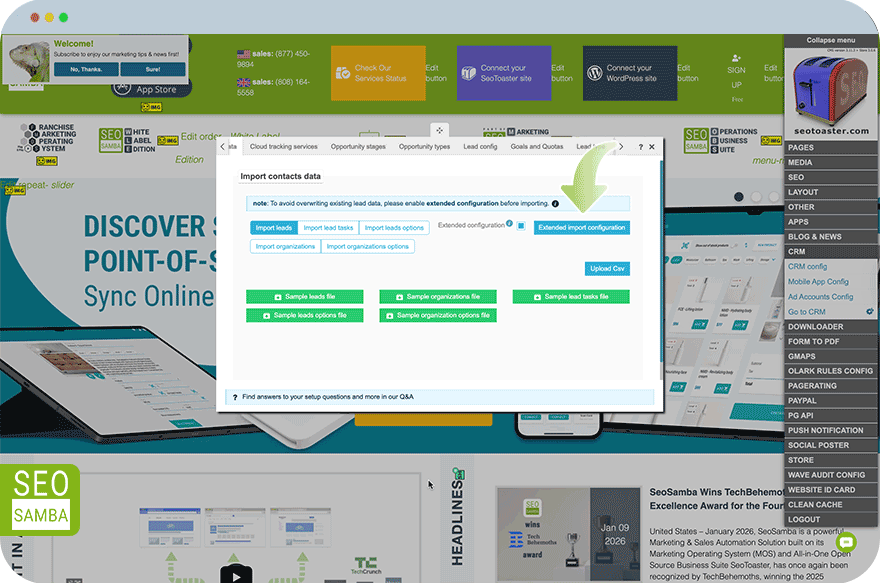Image resolution: width=880 pixels, height=583 pixels.
Task: Select the Import organizations option
Action: pyautogui.click(x=285, y=246)
